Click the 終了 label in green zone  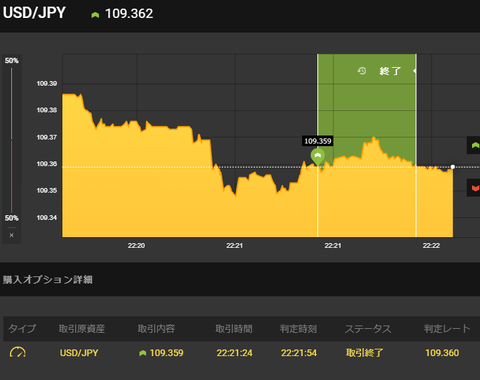[x=390, y=71]
